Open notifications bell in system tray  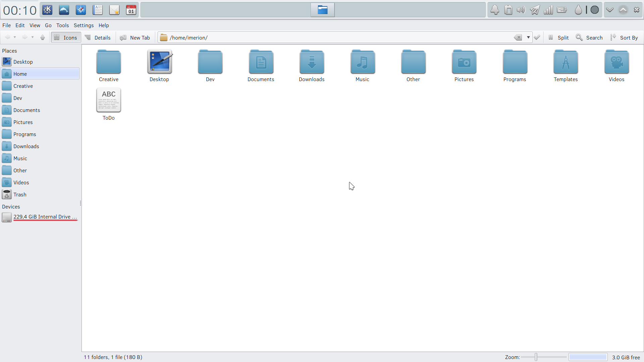coord(495,10)
